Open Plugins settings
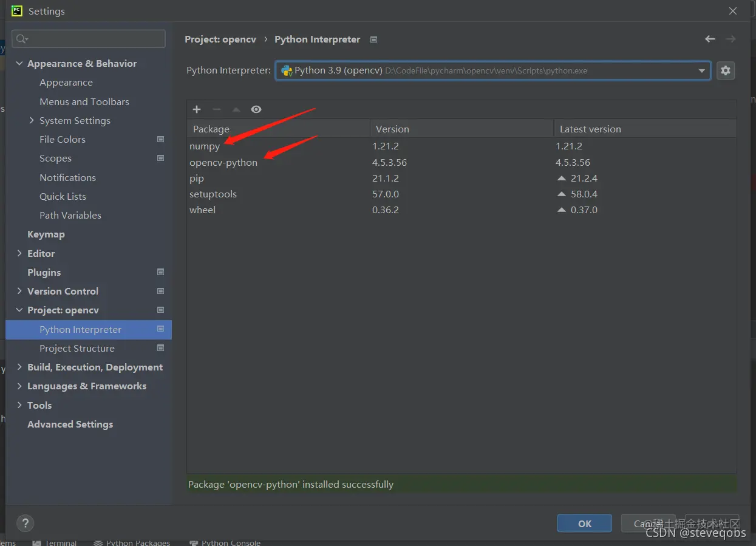 44,272
